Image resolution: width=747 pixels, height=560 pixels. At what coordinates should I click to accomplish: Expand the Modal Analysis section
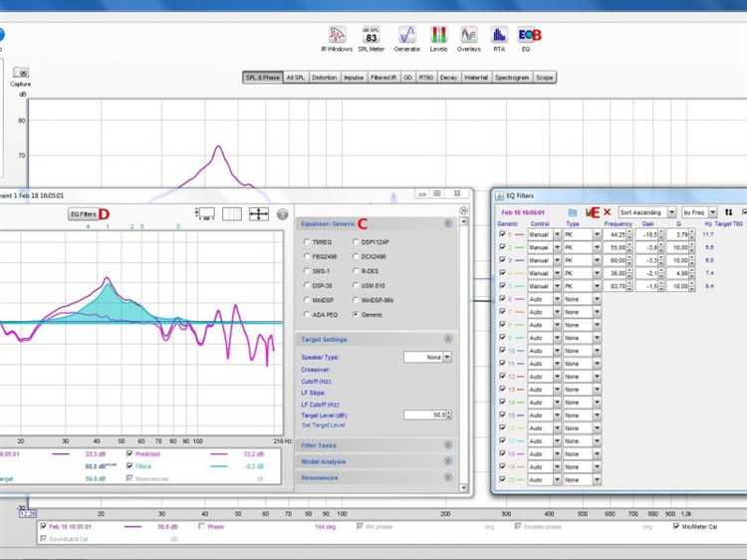pos(447,461)
